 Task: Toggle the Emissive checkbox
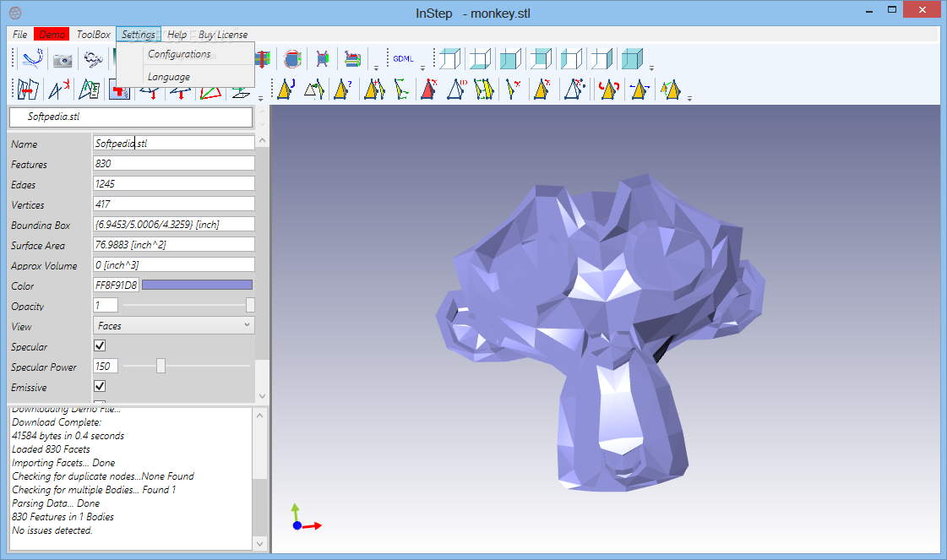click(100, 386)
